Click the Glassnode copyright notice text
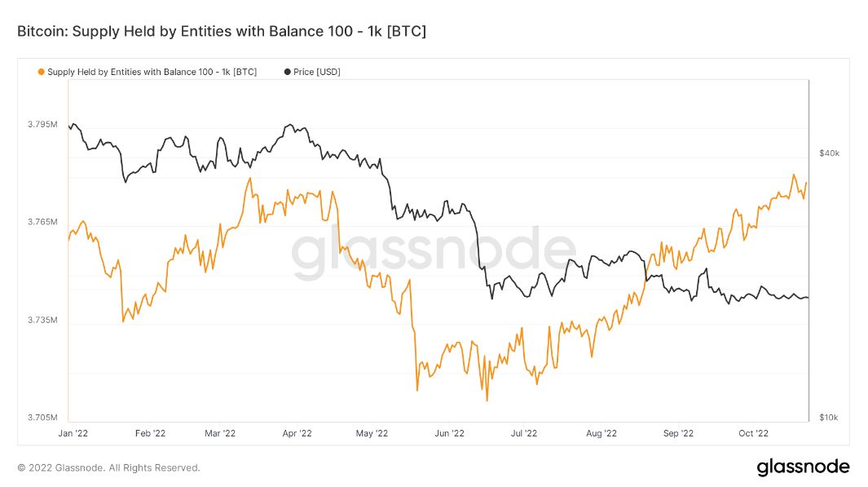The height and width of the screenshot is (487, 868). [108, 468]
